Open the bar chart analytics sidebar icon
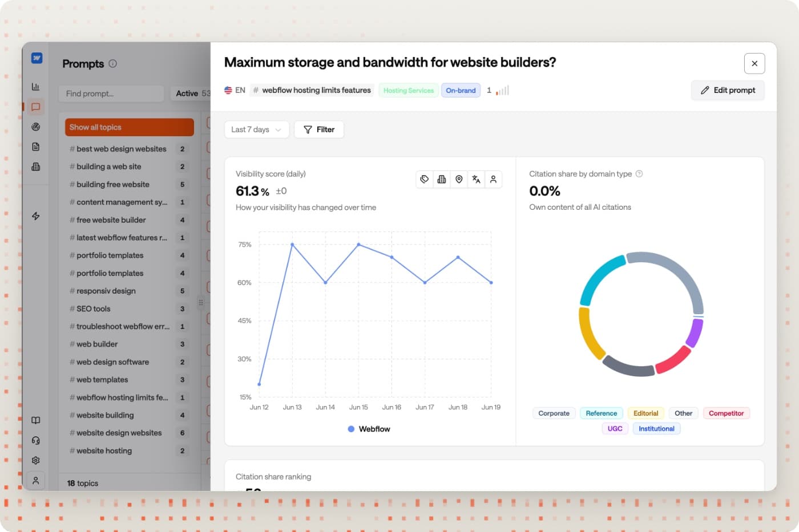 [x=35, y=87]
